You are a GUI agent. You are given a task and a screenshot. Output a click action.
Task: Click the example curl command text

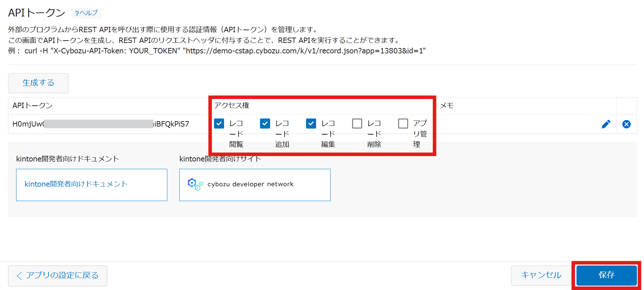tap(225, 51)
